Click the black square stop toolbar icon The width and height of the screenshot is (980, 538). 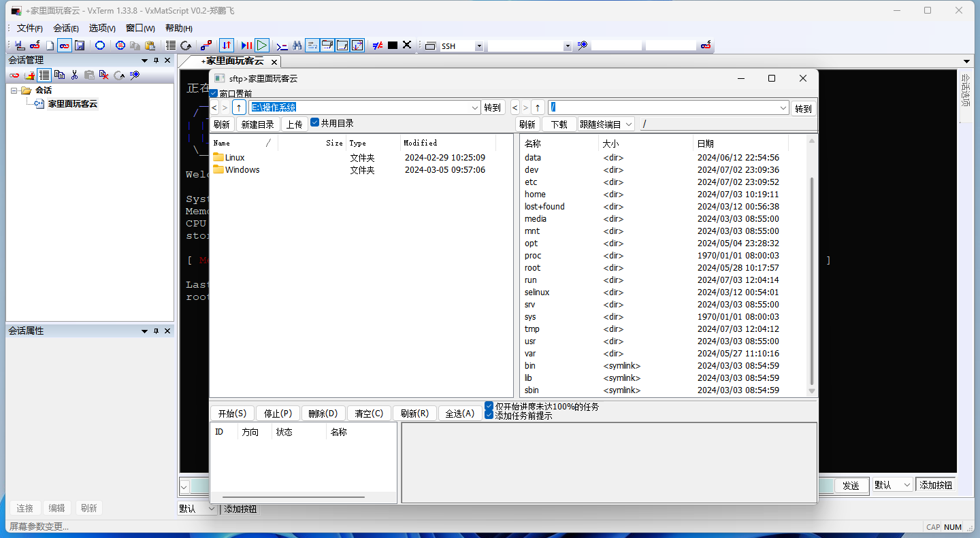(x=393, y=46)
